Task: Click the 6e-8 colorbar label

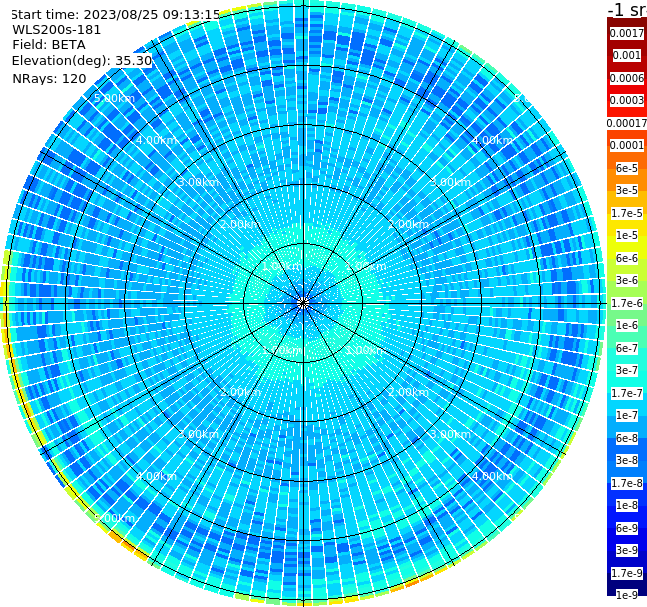Action: click(627, 438)
